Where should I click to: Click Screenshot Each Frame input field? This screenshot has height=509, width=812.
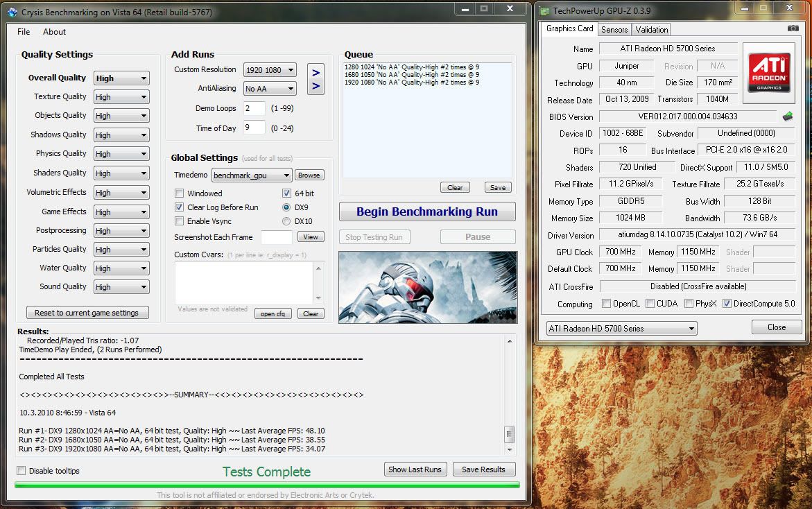277,237
